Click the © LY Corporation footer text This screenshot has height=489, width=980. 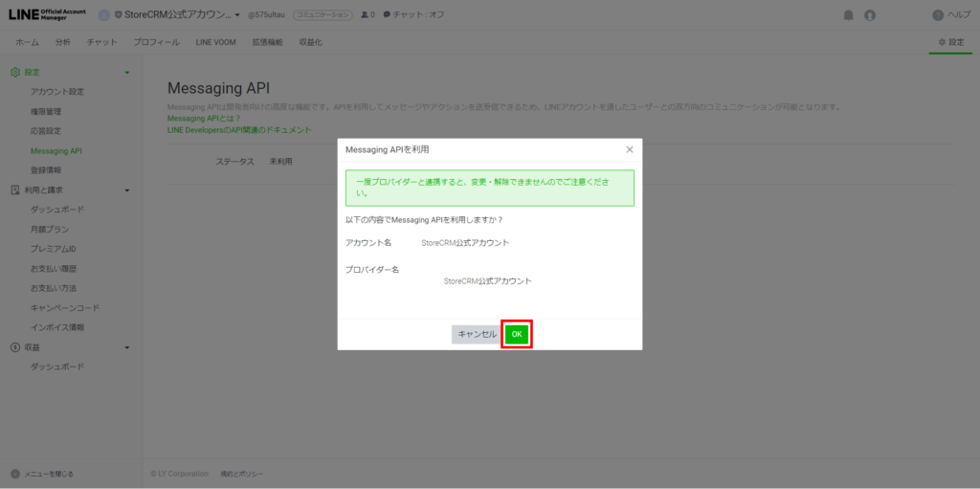click(x=181, y=474)
